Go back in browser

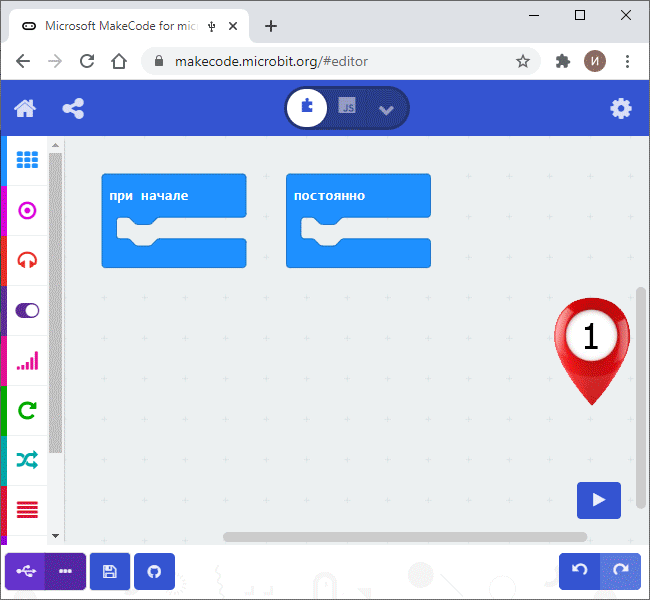[23, 61]
